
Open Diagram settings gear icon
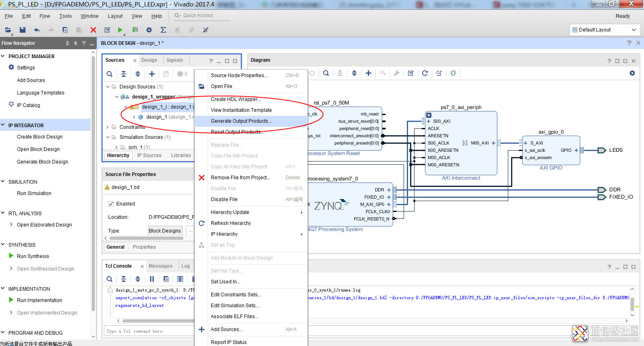pyautogui.click(x=632, y=73)
